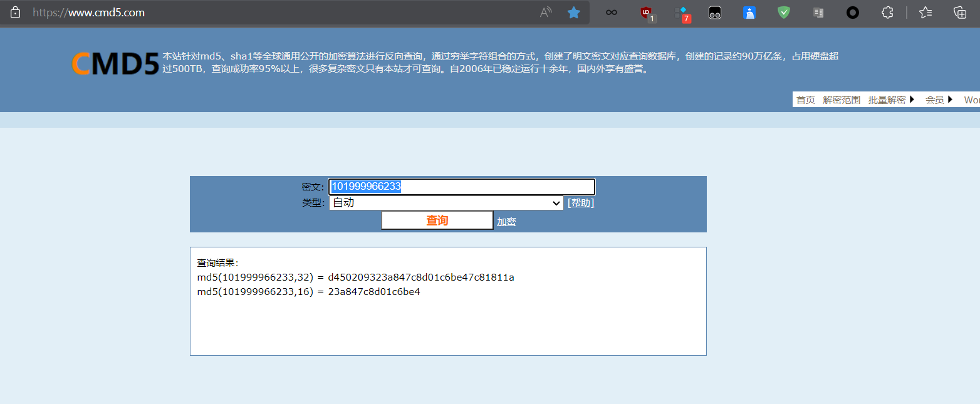The height and width of the screenshot is (404, 980).
Task: Click the extension icon with badge 7
Action: coord(682,13)
